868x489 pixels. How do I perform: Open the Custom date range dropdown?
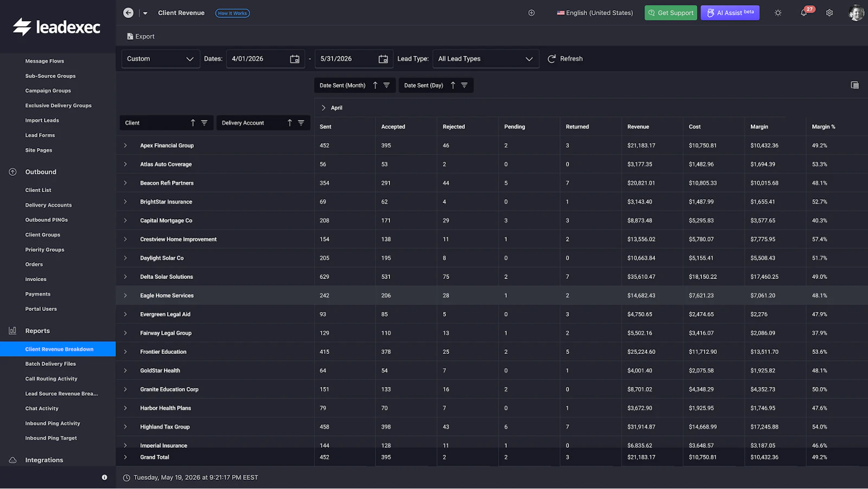click(x=161, y=59)
